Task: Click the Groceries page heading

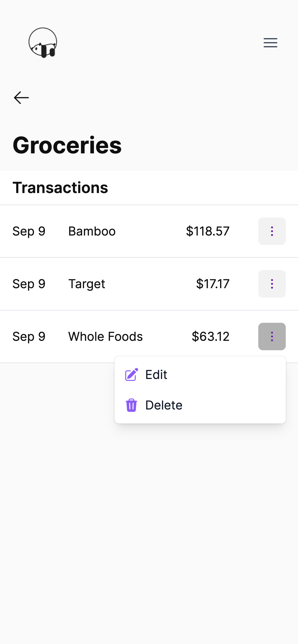Action: click(67, 145)
